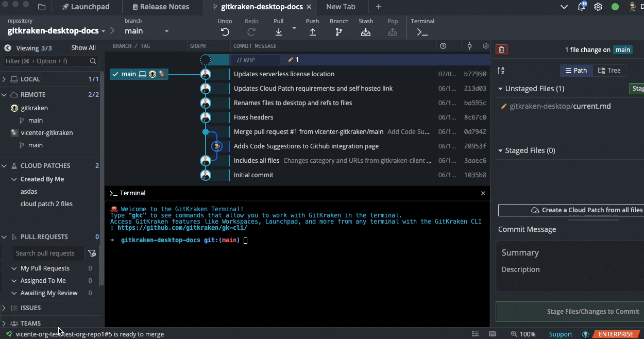Add a new tab with plus button
This screenshot has height=339, width=644.
[379, 7]
